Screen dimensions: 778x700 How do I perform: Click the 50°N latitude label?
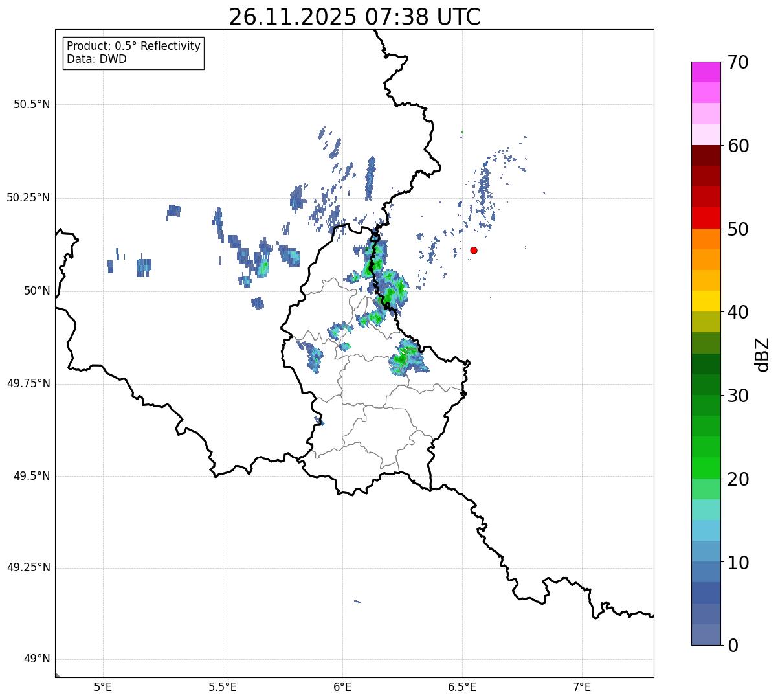coord(37,291)
